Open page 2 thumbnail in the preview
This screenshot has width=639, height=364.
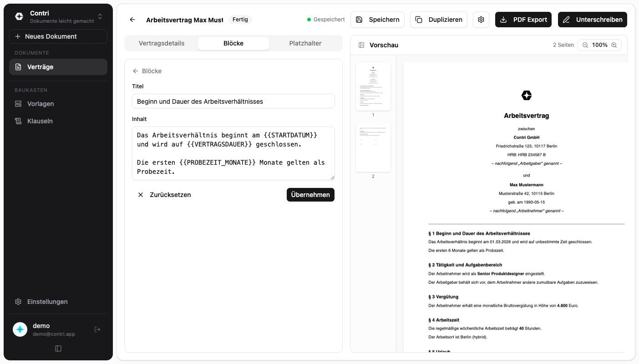click(x=373, y=147)
